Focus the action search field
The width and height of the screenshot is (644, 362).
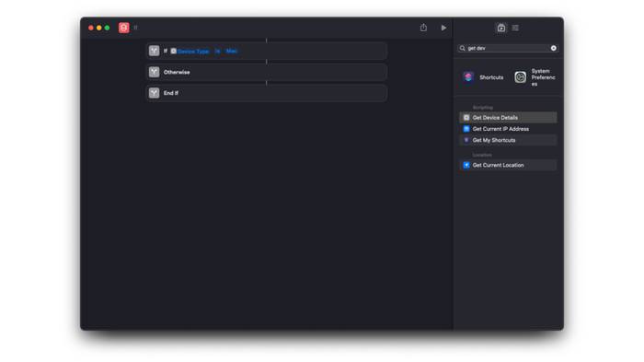pyautogui.click(x=508, y=48)
